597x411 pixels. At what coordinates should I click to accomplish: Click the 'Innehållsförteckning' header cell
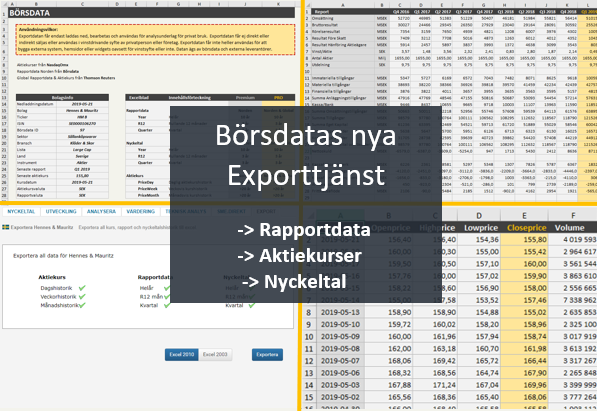190,98
